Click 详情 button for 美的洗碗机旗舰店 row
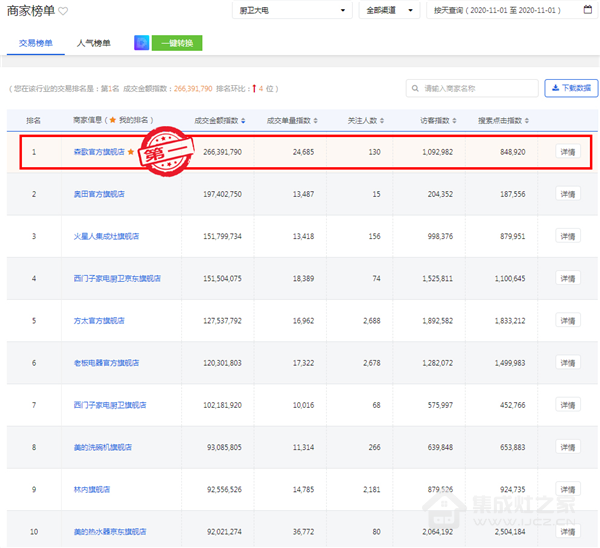This screenshot has height=548, width=600. click(568, 447)
